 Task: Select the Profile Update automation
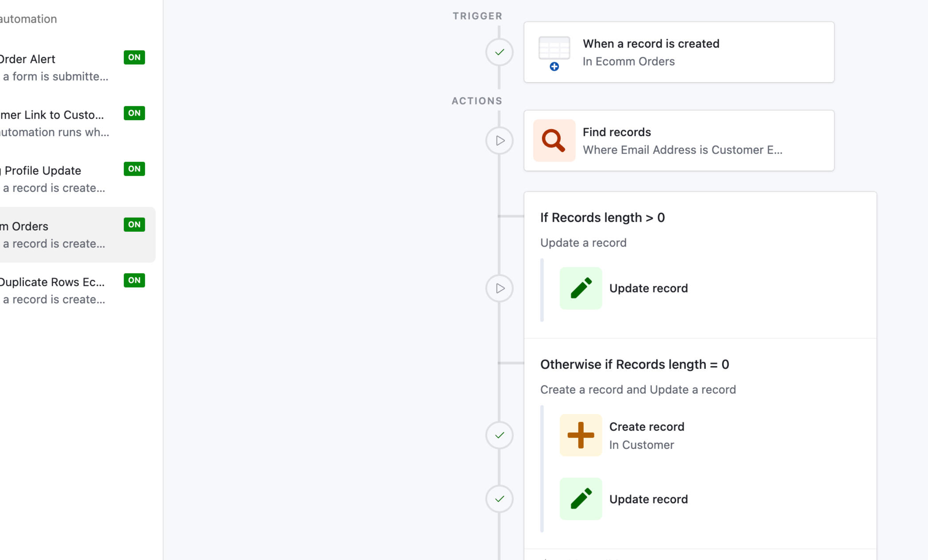[x=53, y=179]
